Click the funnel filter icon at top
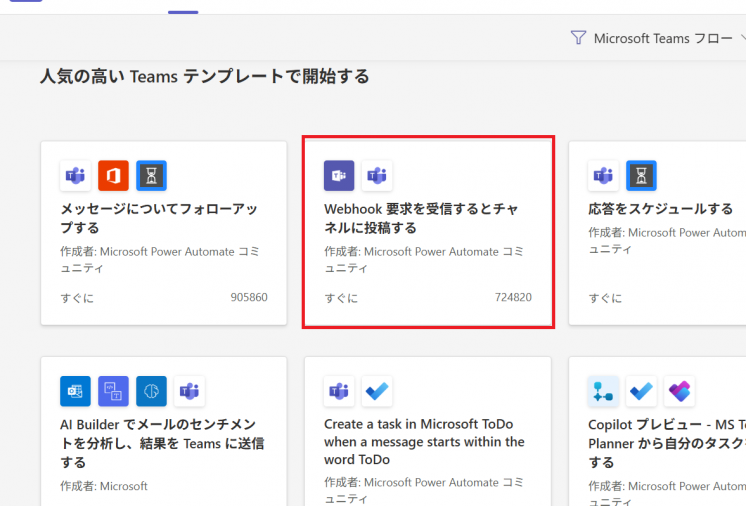Image resolution: width=746 pixels, height=506 pixels. click(578, 38)
